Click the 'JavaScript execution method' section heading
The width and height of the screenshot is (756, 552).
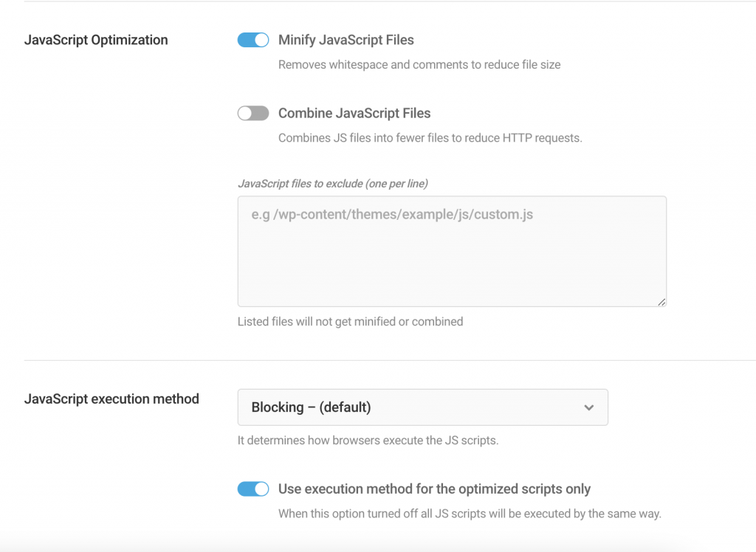(111, 399)
